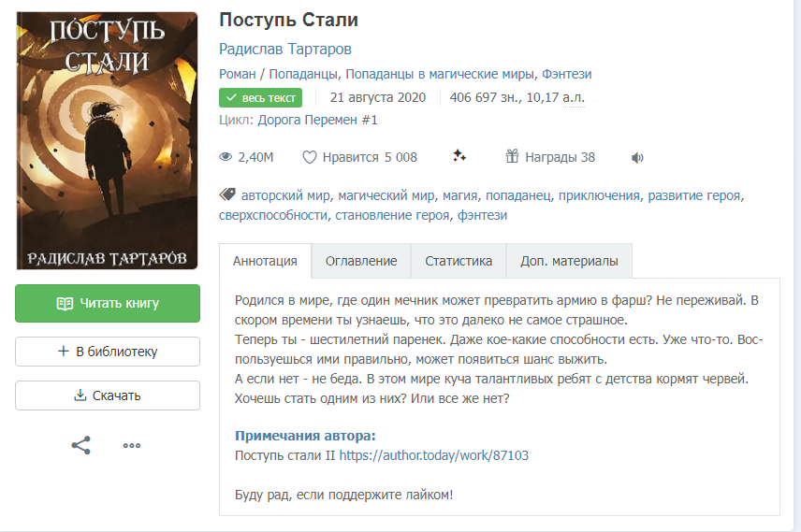Switch to the Статистика tab
This screenshot has height=532, width=801.
coord(459,261)
